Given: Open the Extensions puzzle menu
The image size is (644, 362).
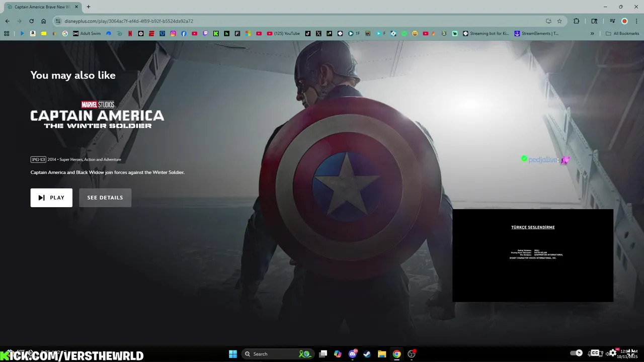Looking at the screenshot, I should (577, 21).
